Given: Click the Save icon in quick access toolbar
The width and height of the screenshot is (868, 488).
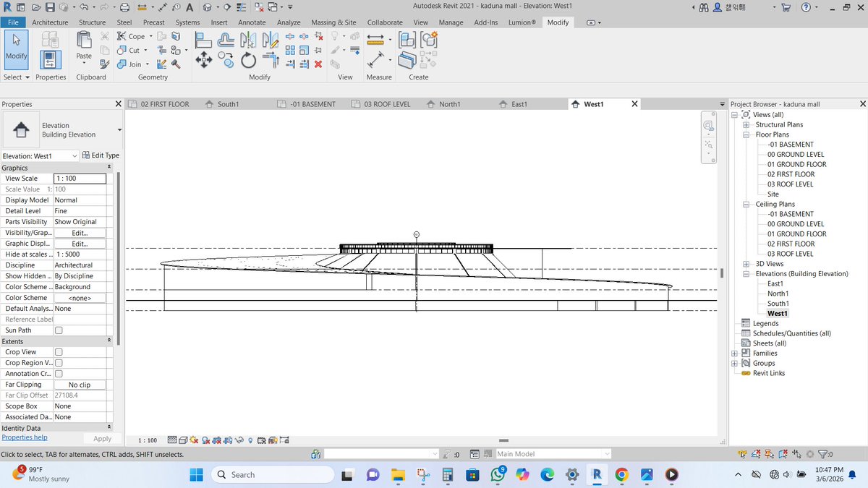Looking at the screenshot, I should tap(50, 7).
